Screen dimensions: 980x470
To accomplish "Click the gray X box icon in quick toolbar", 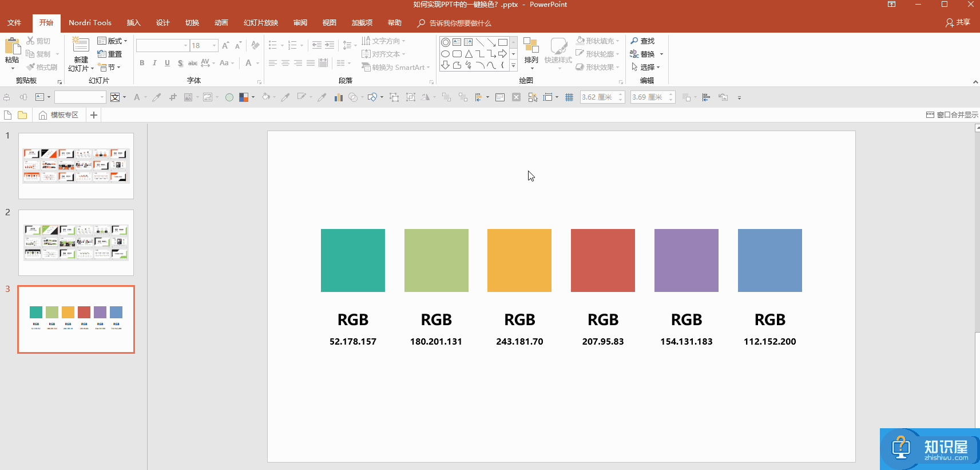I will tap(516, 97).
